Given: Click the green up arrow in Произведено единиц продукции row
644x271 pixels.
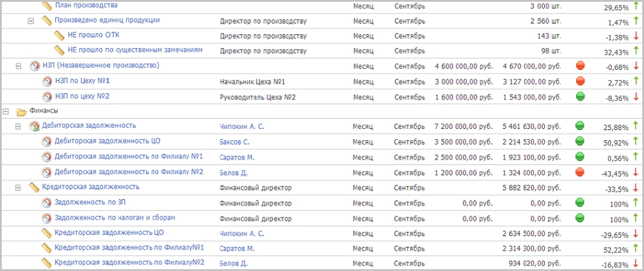Looking at the screenshot, I should (x=636, y=20).
